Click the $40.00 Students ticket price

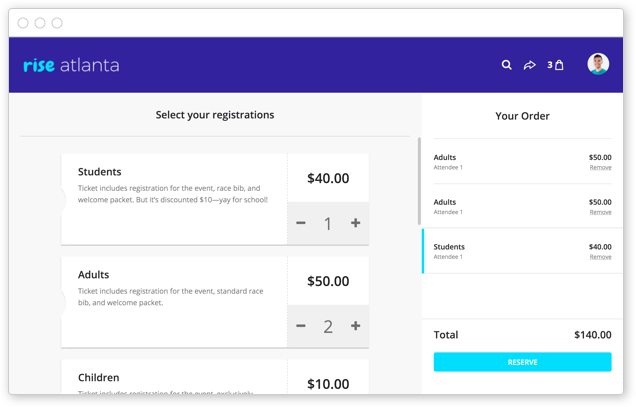click(x=328, y=178)
